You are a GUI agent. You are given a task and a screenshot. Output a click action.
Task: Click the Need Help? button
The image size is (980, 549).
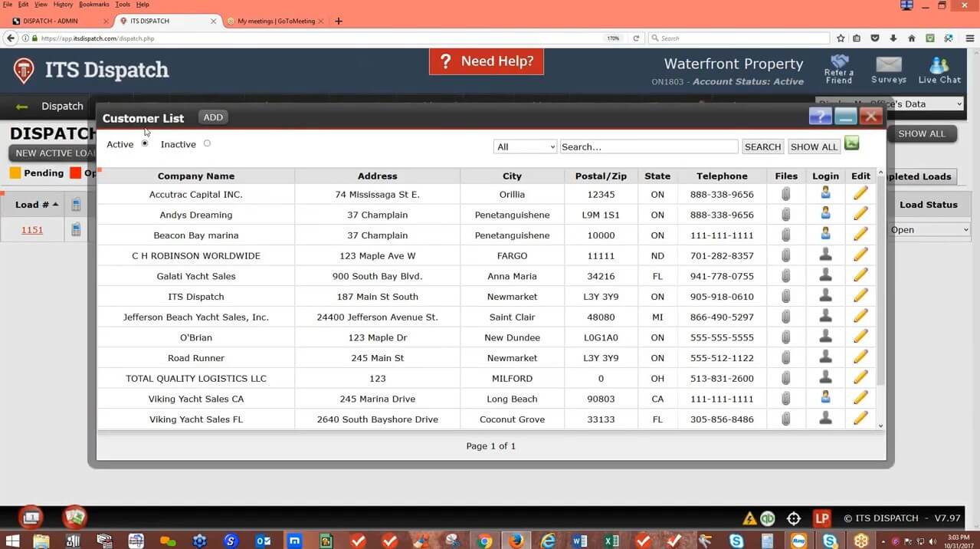click(487, 61)
